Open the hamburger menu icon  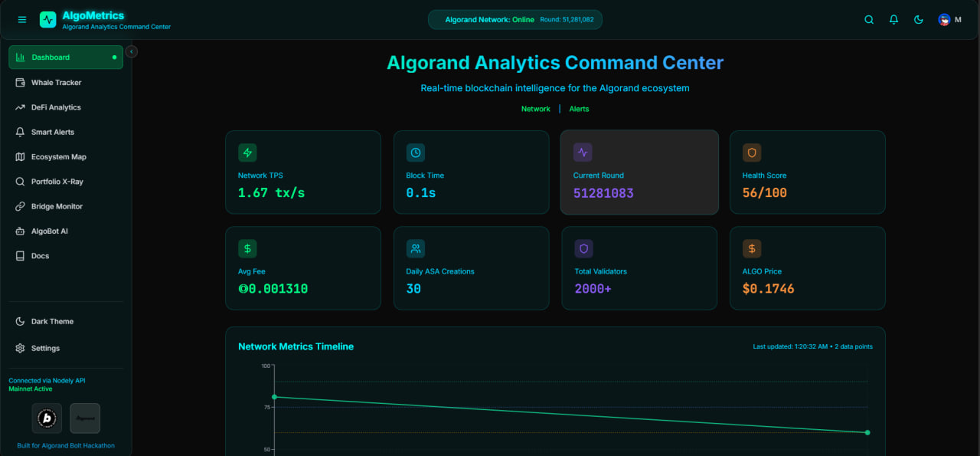point(21,20)
